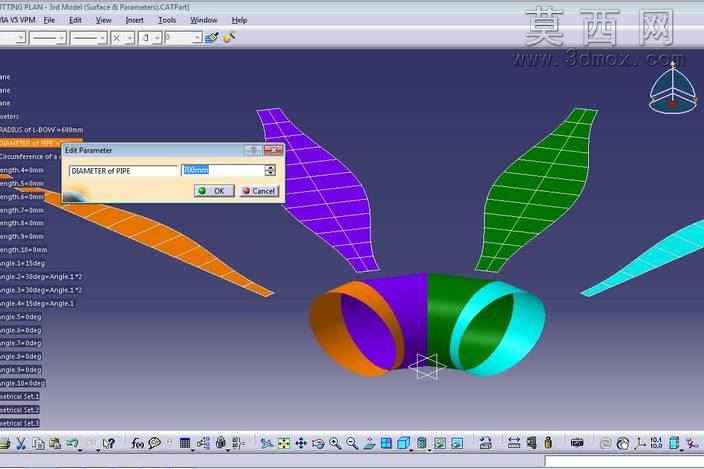Click the Fit All In icon
The width and height of the screenshot is (704, 469).
[x=284, y=443]
